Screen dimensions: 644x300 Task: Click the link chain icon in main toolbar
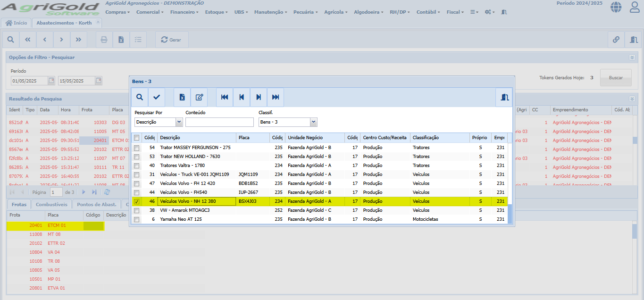pyautogui.click(x=616, y=40)
